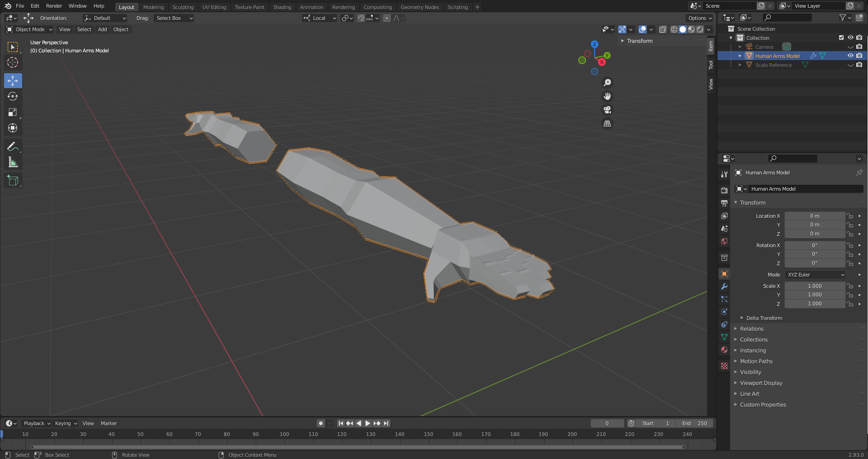Open the File menu
Screen dimensions: 868x459
click(20, 6)
